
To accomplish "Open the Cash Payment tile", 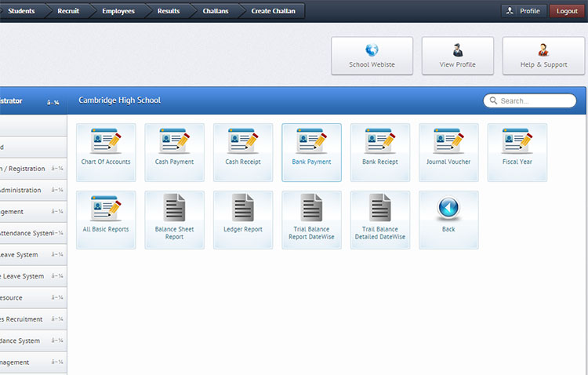I will 174,152.
